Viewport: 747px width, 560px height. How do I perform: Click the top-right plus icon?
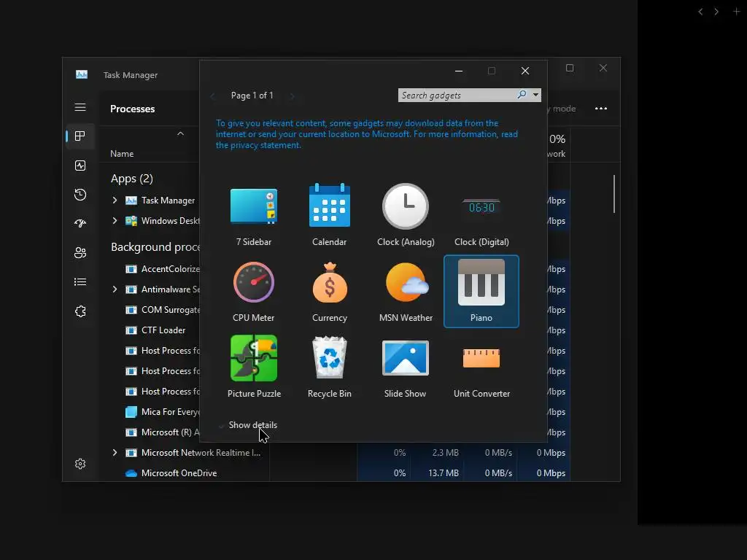coord(736,12)
